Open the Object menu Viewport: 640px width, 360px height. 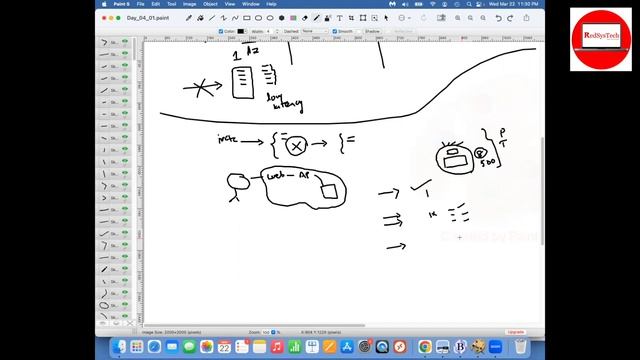pyautogui.click(x=210, y=4)
